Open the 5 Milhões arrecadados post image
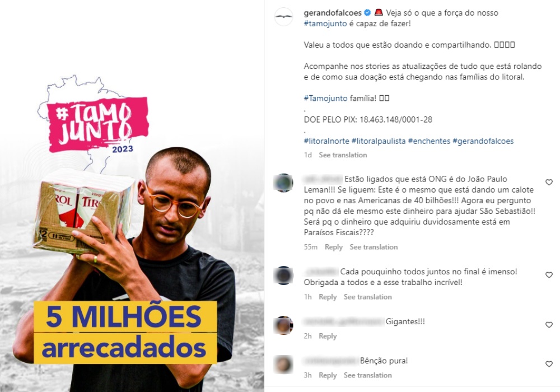Screen dimensions: 560x392 click(x=132, y=196)
